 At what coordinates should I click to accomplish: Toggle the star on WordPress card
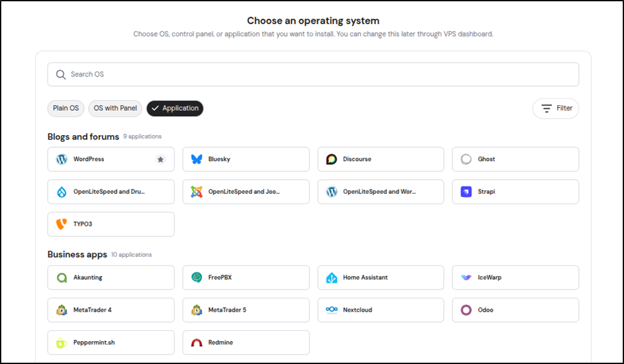point(161,159)
